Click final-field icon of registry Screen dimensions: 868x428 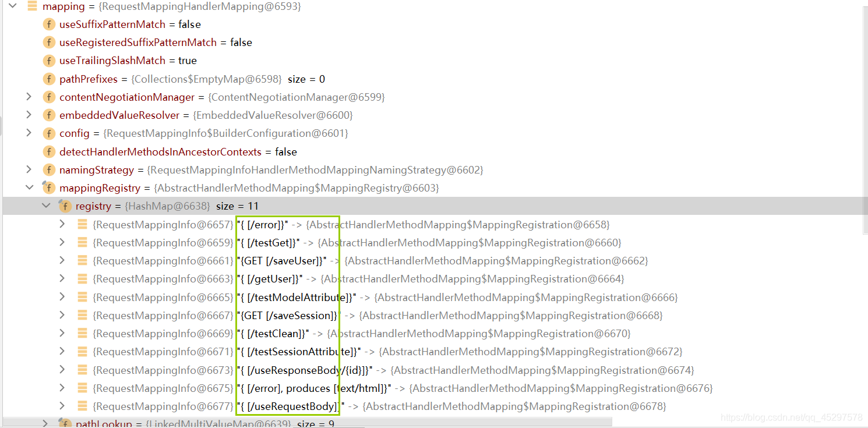[x=65, y=206]
